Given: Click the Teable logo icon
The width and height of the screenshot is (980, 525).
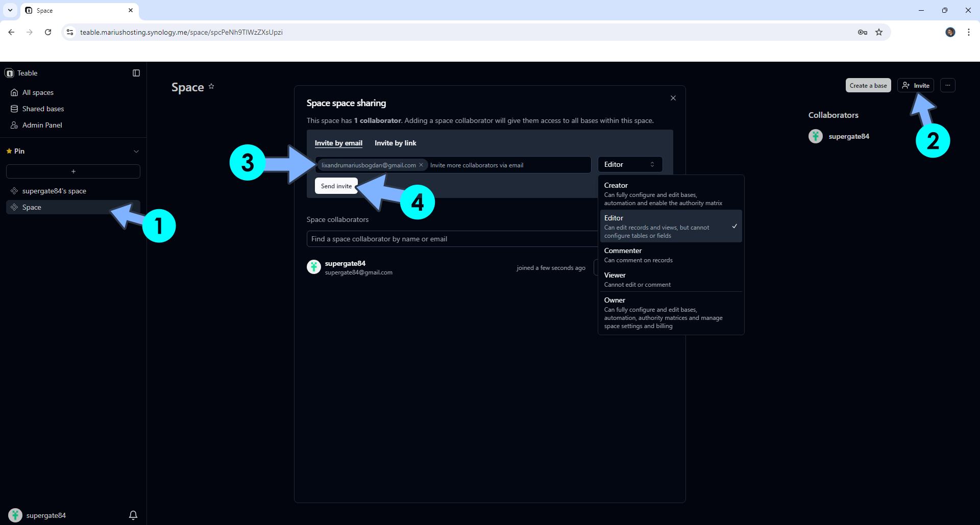Looking at the screenshot, I should 9,73.
